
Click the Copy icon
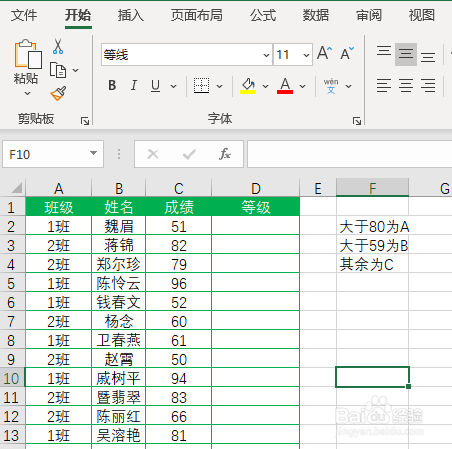pos(58,70)
